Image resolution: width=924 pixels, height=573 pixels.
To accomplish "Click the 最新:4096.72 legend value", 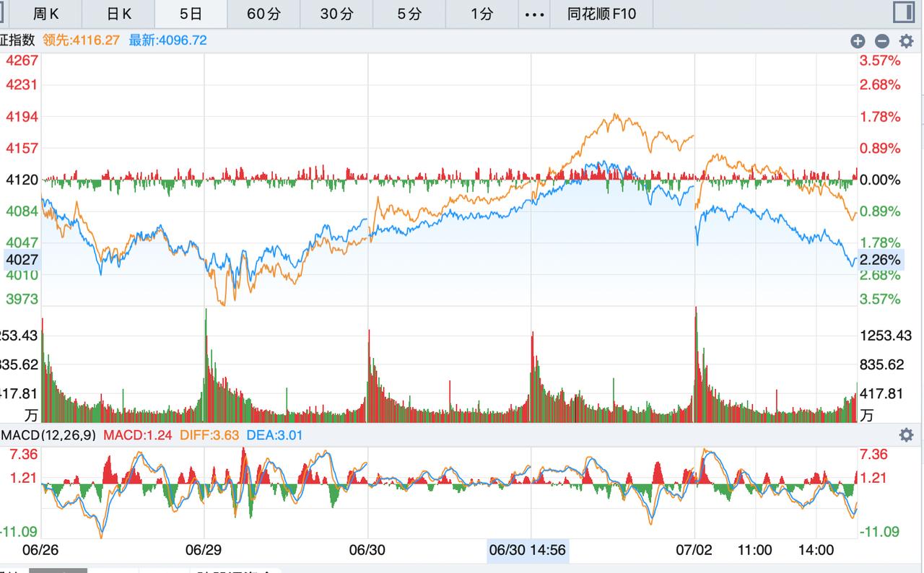I will point(167,40).
